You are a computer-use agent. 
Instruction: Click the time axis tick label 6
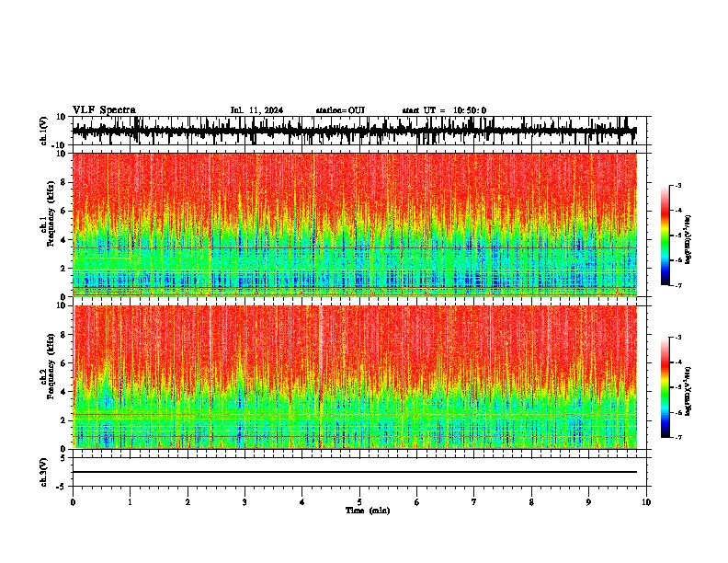point(417,502)
